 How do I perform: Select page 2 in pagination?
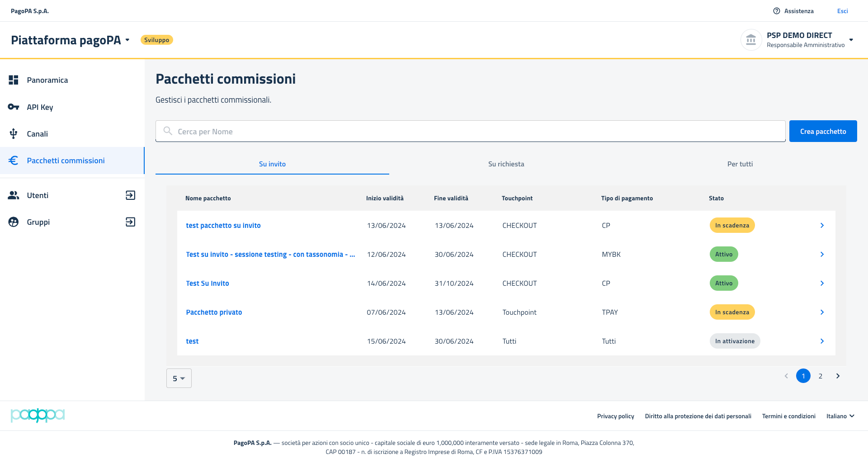coord(820,376)
